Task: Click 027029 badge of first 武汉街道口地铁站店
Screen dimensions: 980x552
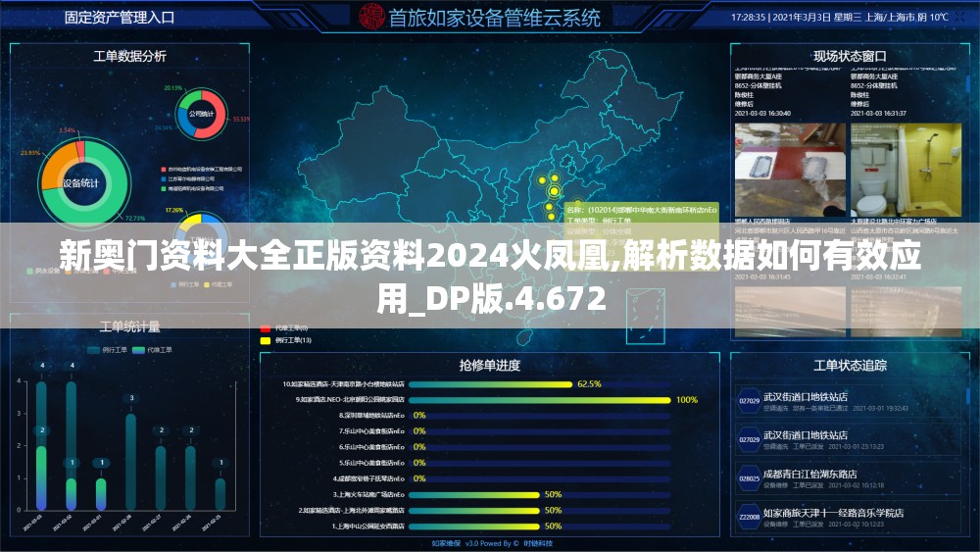Action: click(x=749, y=401)
